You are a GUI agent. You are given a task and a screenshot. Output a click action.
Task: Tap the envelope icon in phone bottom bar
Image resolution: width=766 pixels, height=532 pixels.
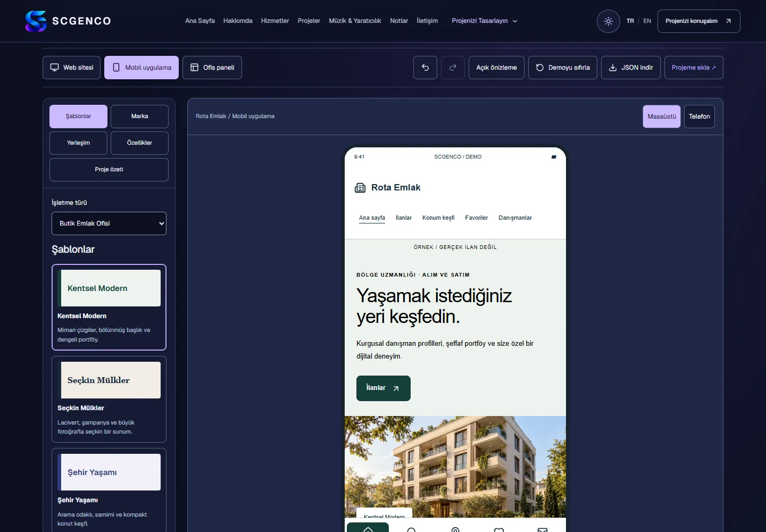point(543,530)
